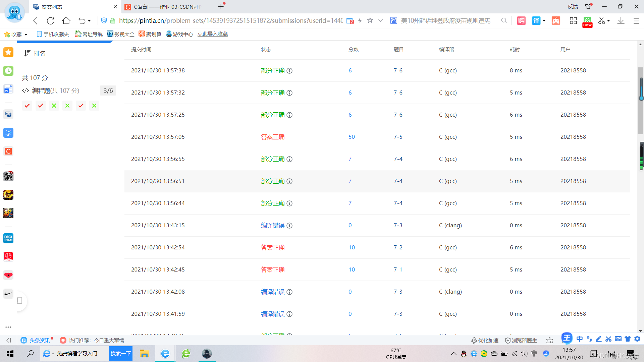Open 游戏中心 bookmark
This screenshot has height=362, width=644.
pos(179,34)
